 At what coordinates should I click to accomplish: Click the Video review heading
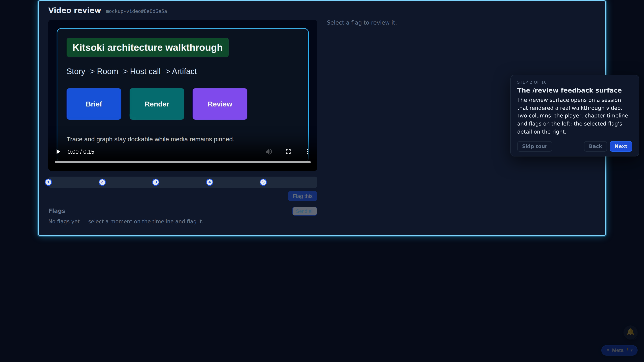[x=74, y=10]
